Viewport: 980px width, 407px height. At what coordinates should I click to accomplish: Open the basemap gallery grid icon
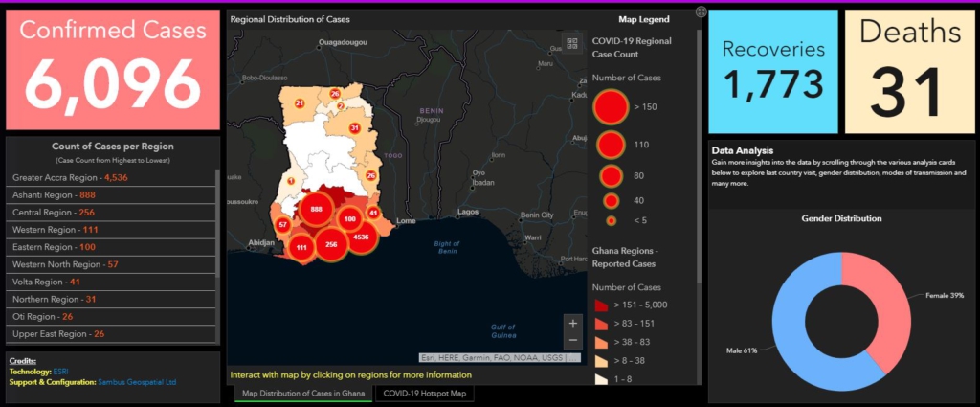(x=572, y=43)
